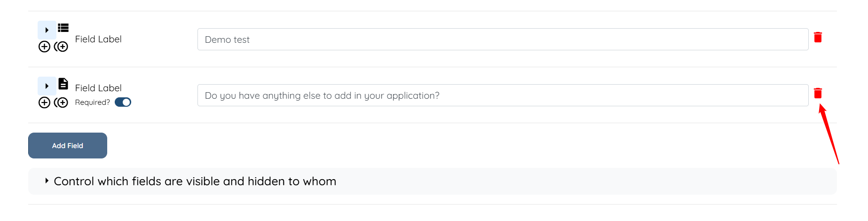
Task: Click the triangle beside 'Control which fields'
Action: (47, 181)
